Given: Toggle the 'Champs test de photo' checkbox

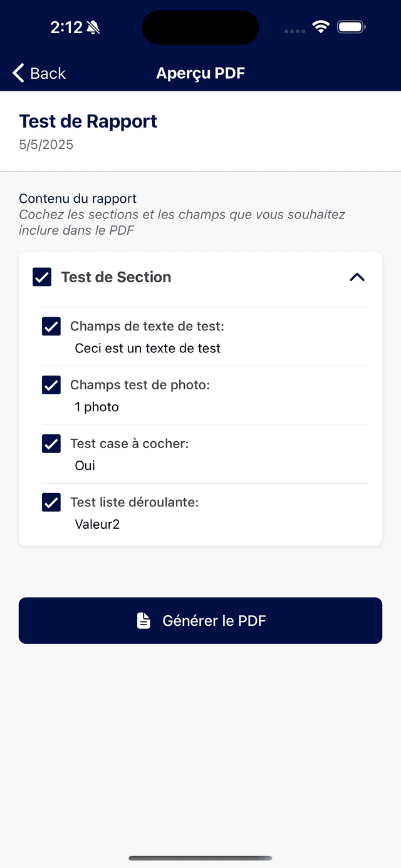Looking at the screenshot, I should tap(51, 385).
